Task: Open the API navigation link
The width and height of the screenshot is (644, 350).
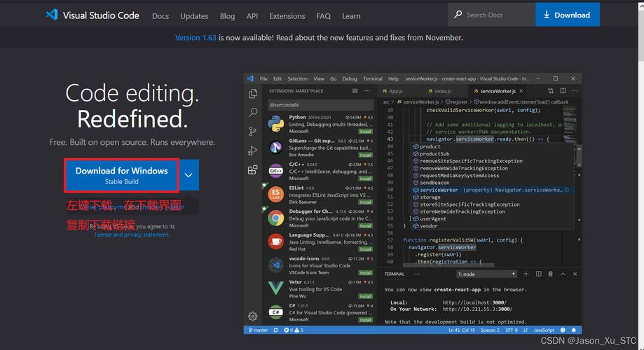Action: pyautogui.click(x=252, y=16)
